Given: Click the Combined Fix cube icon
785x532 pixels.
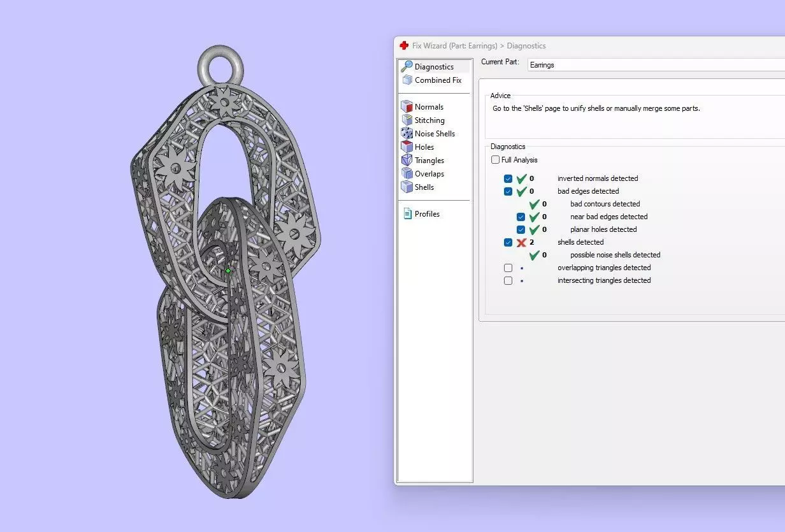Looking at the screenshot, I should click(407, 80).
